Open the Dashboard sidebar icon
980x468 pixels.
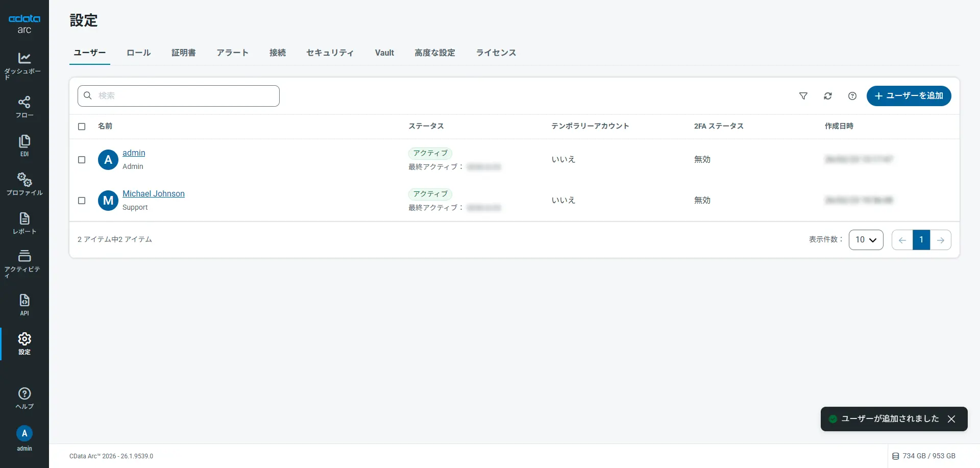pos(24,59)
